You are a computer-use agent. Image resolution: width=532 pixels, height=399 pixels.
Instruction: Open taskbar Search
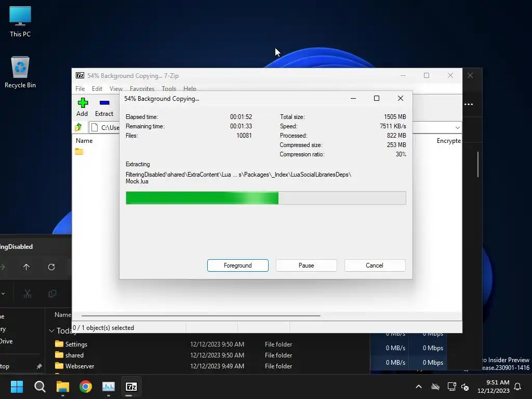39,387
